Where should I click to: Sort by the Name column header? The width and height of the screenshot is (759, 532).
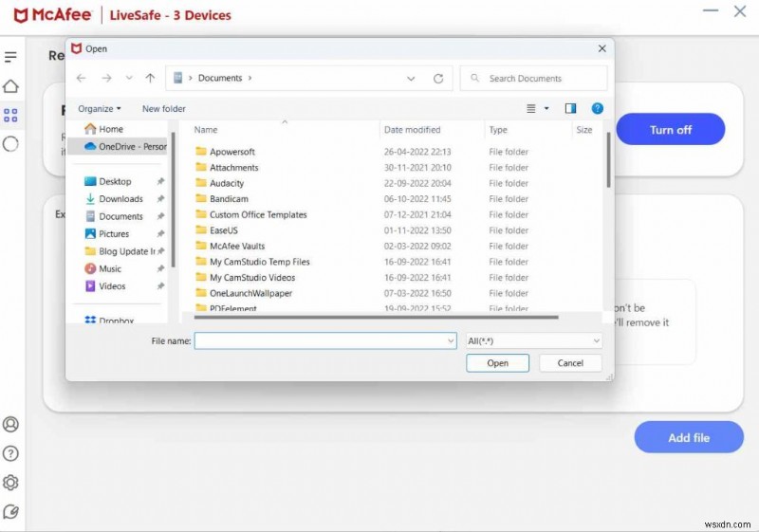point(206,130)
